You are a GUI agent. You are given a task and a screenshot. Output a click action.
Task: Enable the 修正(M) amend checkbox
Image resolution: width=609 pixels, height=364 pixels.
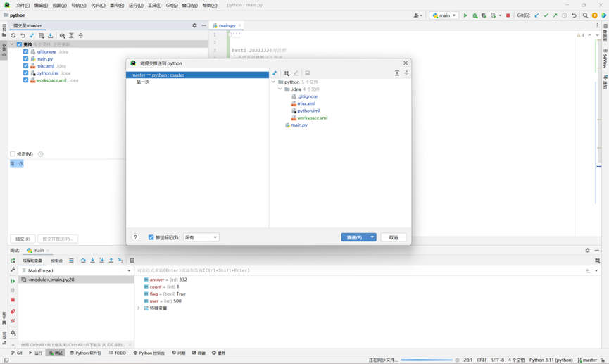[13, 153]
